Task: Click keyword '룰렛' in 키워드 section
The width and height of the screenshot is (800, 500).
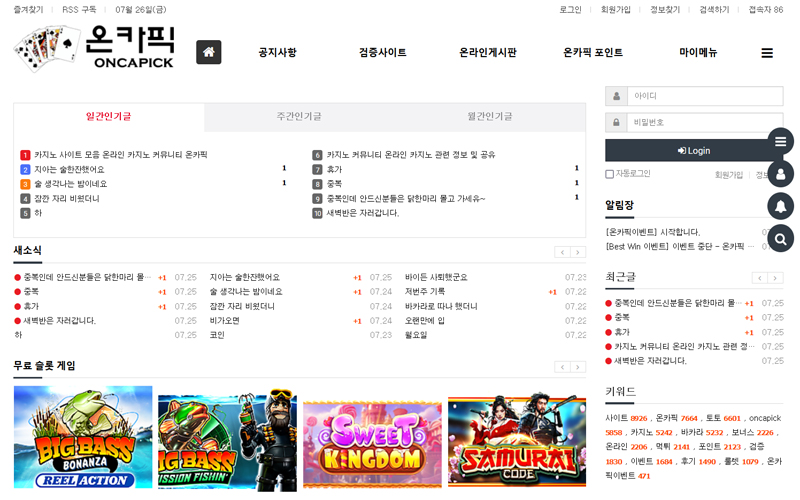Action: click(732, 461)
